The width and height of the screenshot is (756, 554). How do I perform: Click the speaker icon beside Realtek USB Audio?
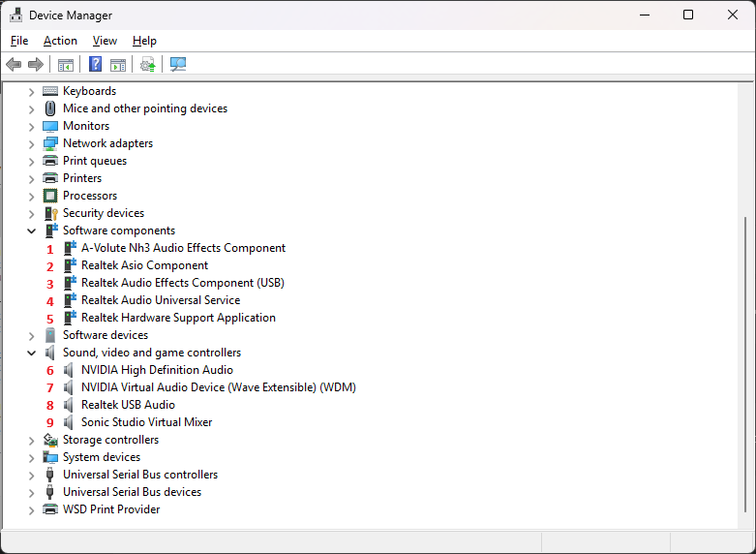69,405
